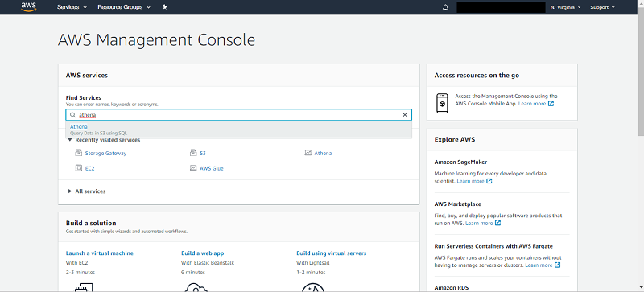Image resolution: width=644 pixels, height=292 pixels.
Task: Open the notifications bell
Action: (x=446, y=7)
